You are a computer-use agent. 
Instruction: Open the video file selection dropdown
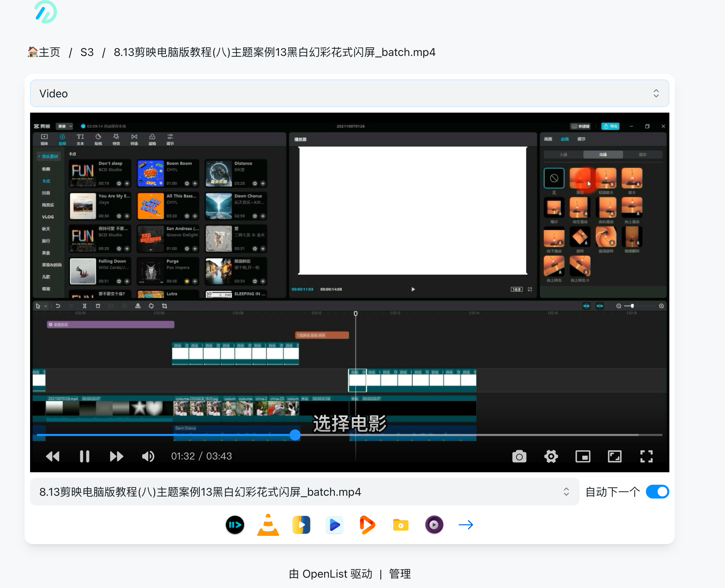(304, 492)
